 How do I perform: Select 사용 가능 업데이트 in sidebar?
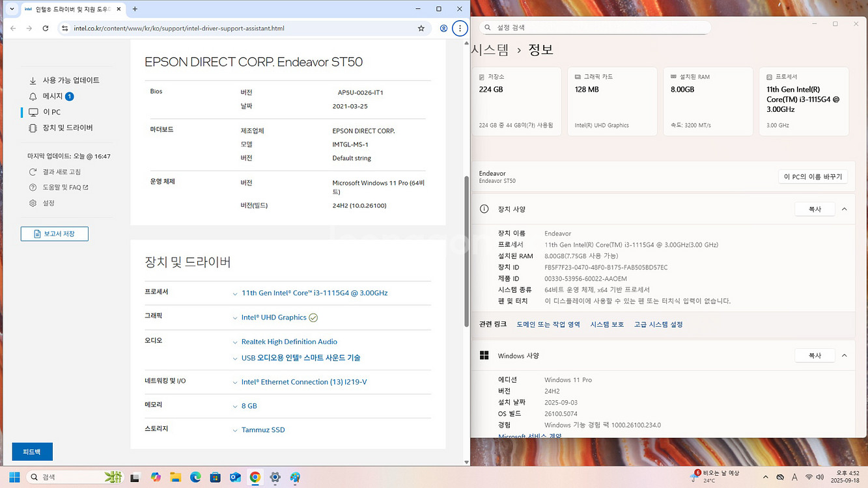point(70,80)
